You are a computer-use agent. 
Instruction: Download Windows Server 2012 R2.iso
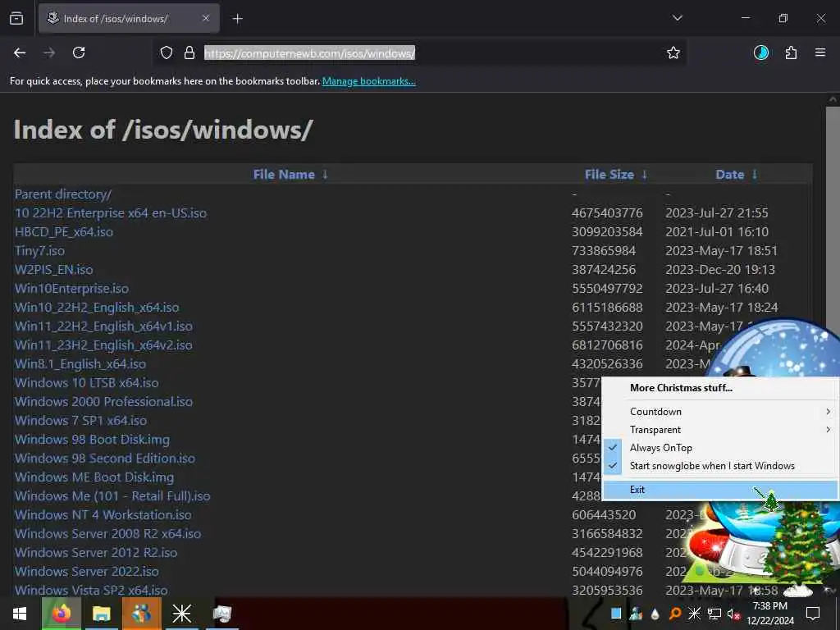(96, 552)
